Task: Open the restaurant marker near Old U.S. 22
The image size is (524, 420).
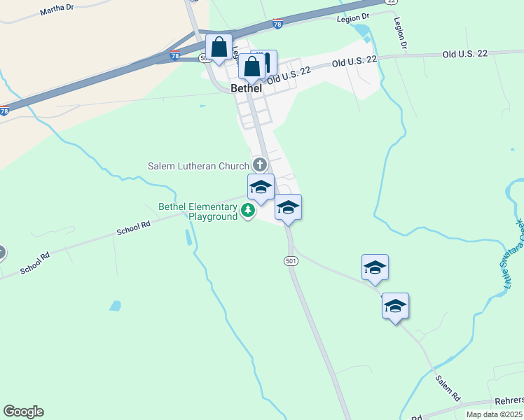Action: (270, 62)
